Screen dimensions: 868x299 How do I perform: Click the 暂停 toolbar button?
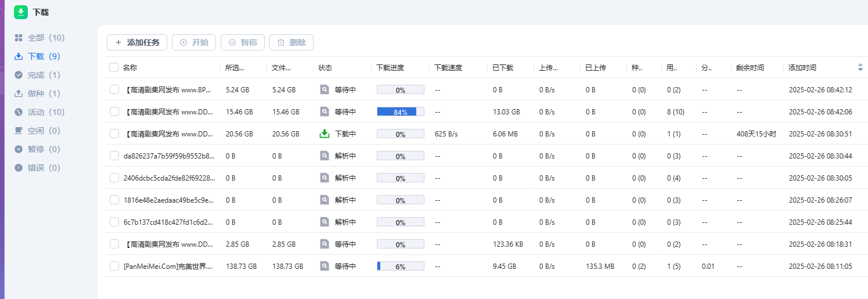(243, 42)
